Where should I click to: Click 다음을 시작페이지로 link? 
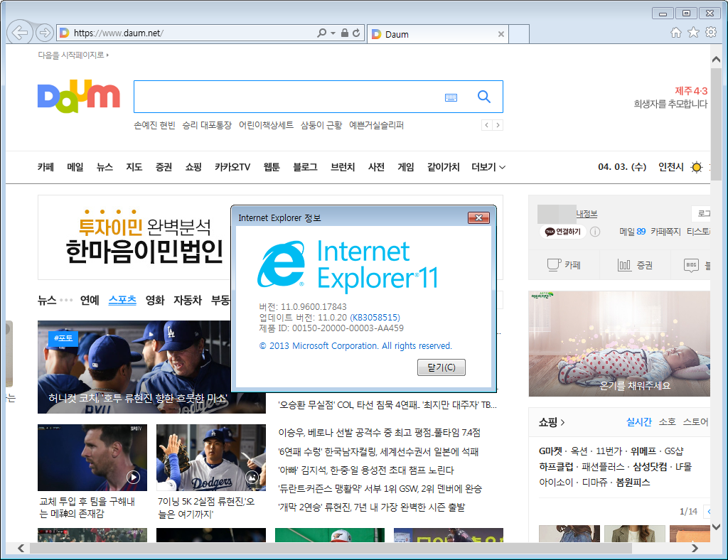(x=73, y=55)
